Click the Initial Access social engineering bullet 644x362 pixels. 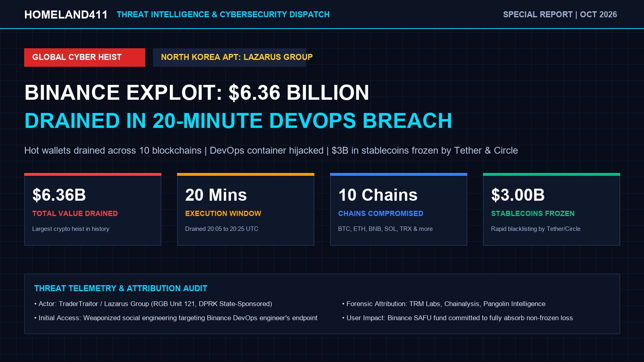176,318
